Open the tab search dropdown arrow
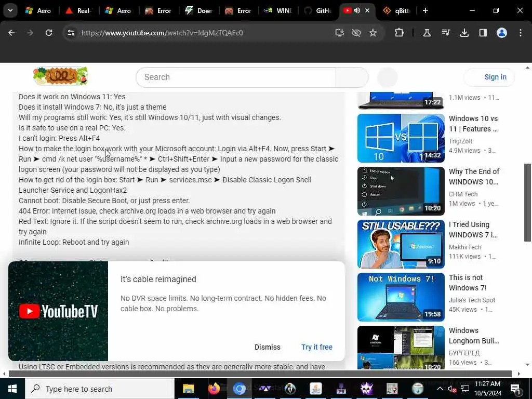The width and height of the screenshot is (532, 399). pyautogui.click(x=10, y=10)
